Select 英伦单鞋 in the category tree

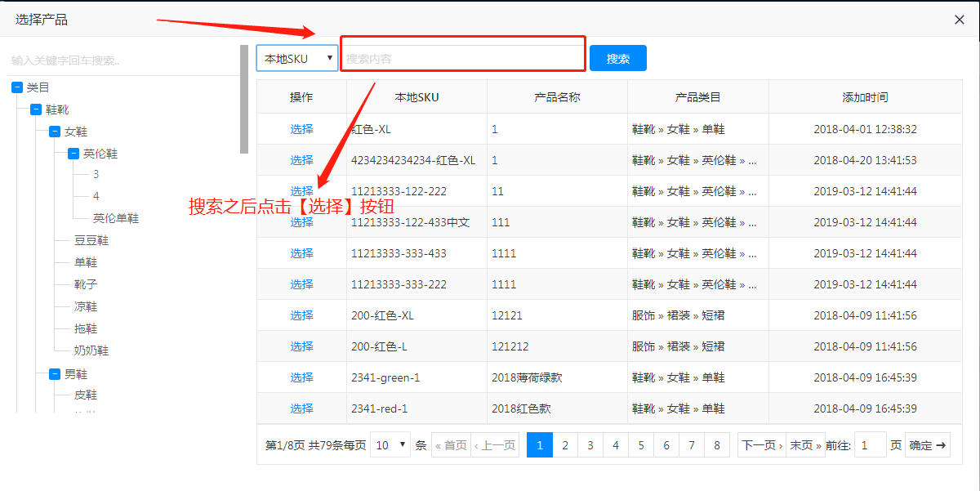pyautogui.click(x=116, y=219)
